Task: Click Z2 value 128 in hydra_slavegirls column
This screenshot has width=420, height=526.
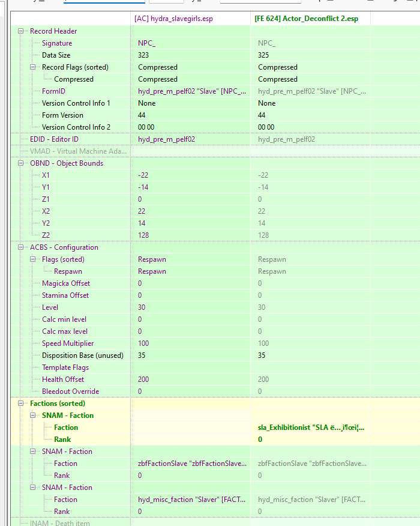Action: tap(143, 235)
